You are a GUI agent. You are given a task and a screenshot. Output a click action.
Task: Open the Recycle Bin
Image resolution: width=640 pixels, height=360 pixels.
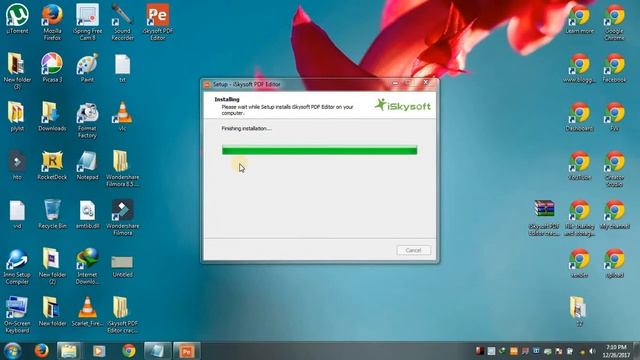pyautogui.click(x=52, y=214)
